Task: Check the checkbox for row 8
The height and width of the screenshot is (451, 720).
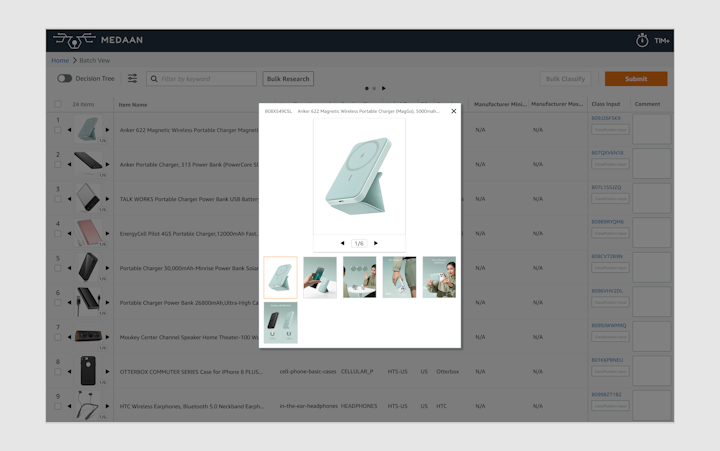Action: [58, 372]
